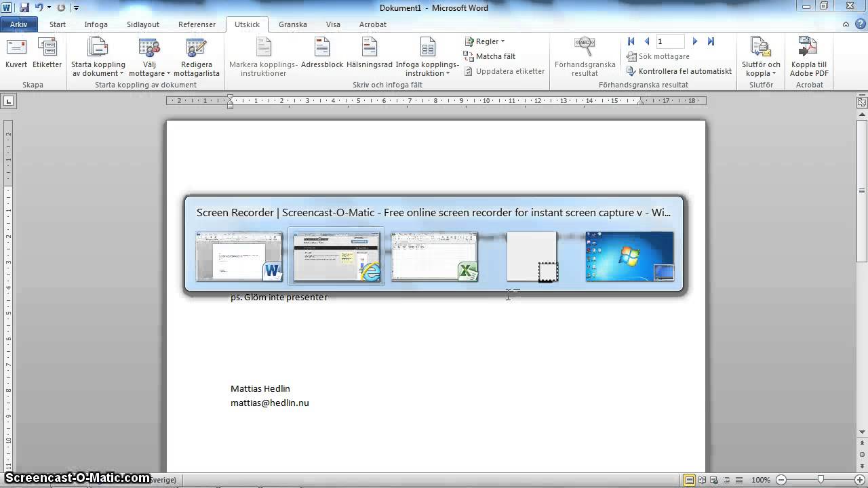Click Koppla till Adobe PDF

click(808, 58)
